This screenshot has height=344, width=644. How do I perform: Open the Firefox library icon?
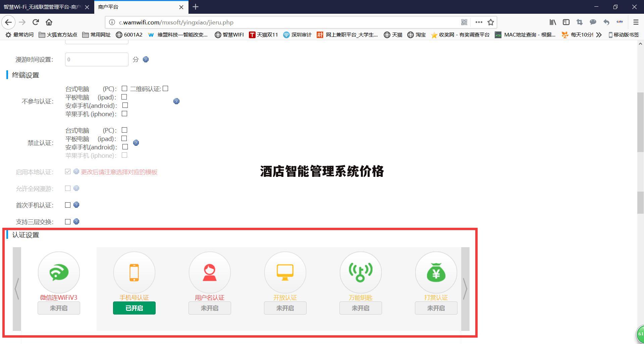(553, 22)
